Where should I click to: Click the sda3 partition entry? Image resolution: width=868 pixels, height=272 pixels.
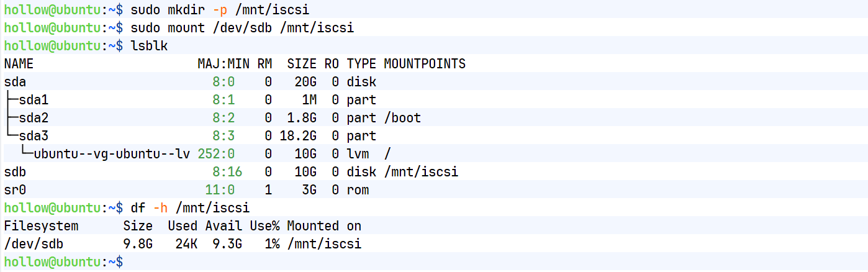pyautogui.click(x=34, y=136)
